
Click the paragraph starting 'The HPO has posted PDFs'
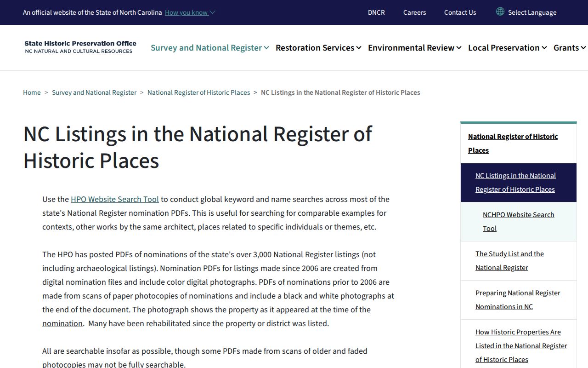click(x=218, y=289)
